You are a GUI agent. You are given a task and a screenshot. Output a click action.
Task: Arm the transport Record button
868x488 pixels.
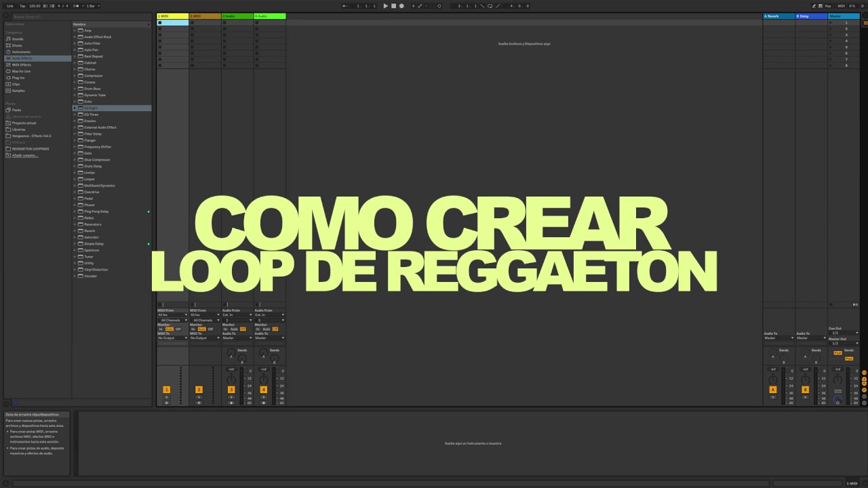(x=401, y=5)
